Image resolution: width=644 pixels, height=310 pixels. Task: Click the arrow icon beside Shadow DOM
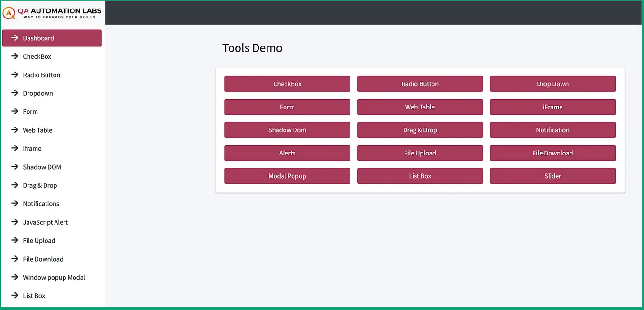[15, 167]
